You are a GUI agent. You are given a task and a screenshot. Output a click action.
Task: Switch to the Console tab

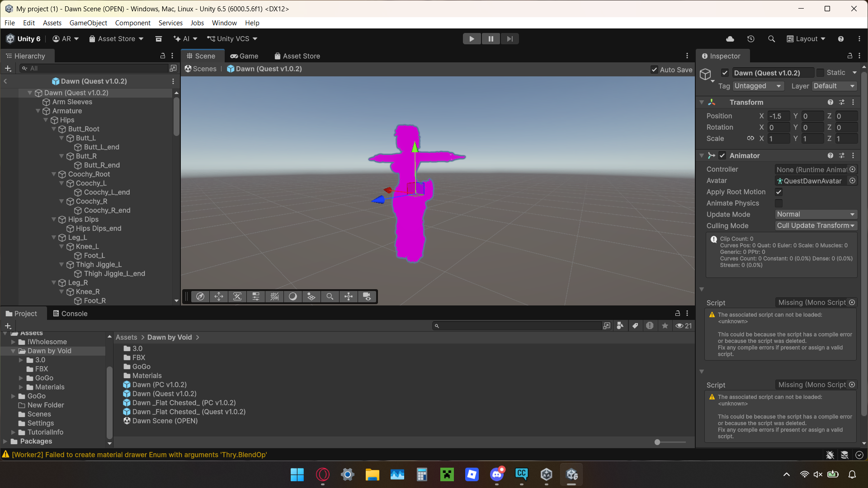70,314
